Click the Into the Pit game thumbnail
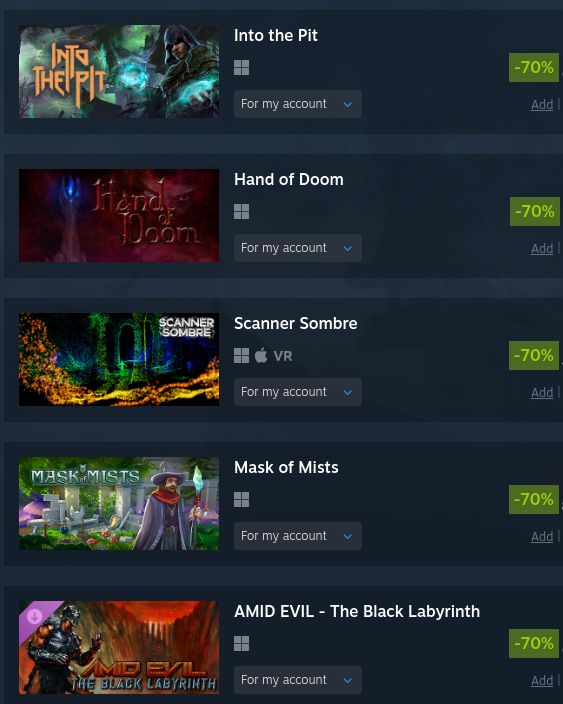The image size is (563, 704). coord(119,71)
